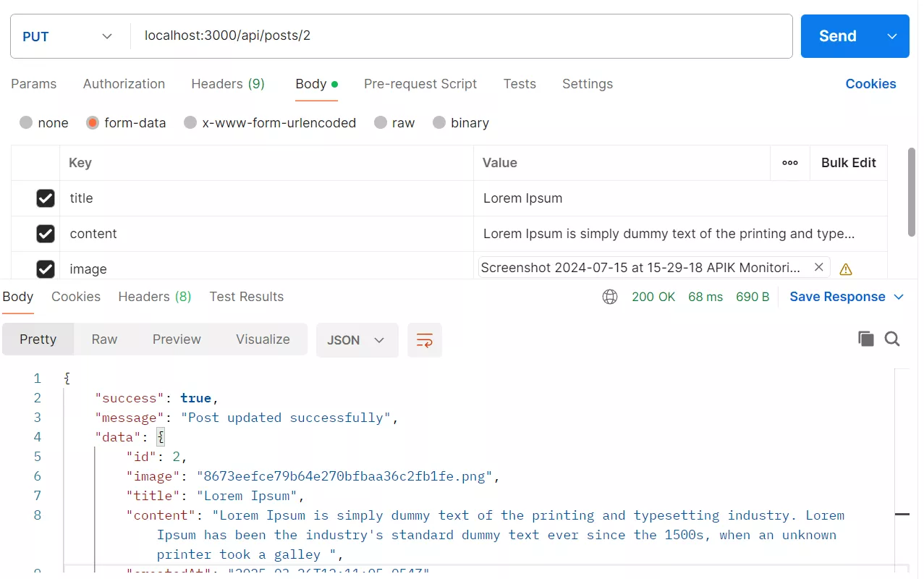Click the request URL field
The height and width of the screenshot is (579, 924).
(x=462, y=36)
